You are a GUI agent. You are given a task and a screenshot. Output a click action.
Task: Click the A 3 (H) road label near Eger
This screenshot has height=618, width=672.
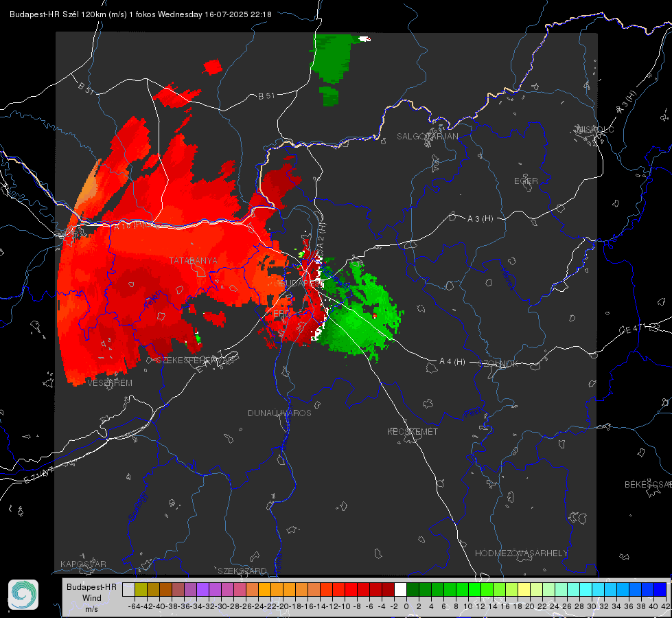(480, 218)
